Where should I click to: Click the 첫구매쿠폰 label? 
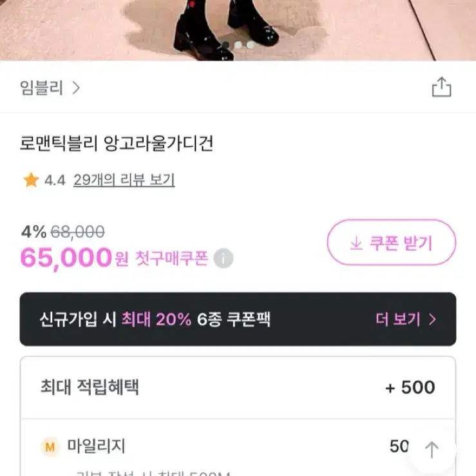(171, 258)
